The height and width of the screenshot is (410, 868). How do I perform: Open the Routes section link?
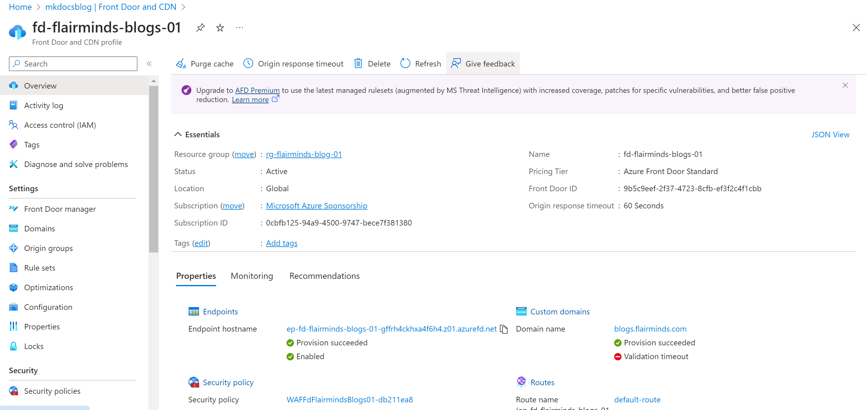(x=542, y=382)
